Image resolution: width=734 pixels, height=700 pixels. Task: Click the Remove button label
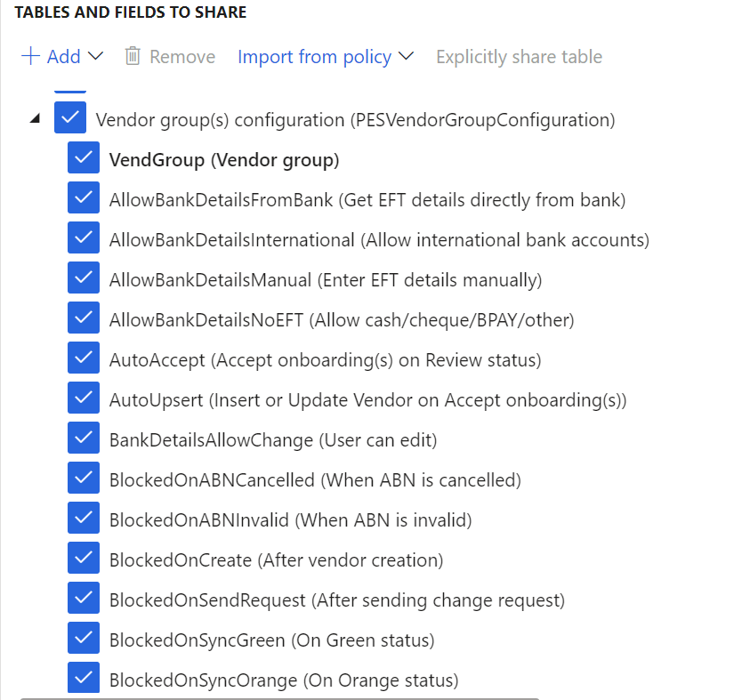(x=182, y=57)
